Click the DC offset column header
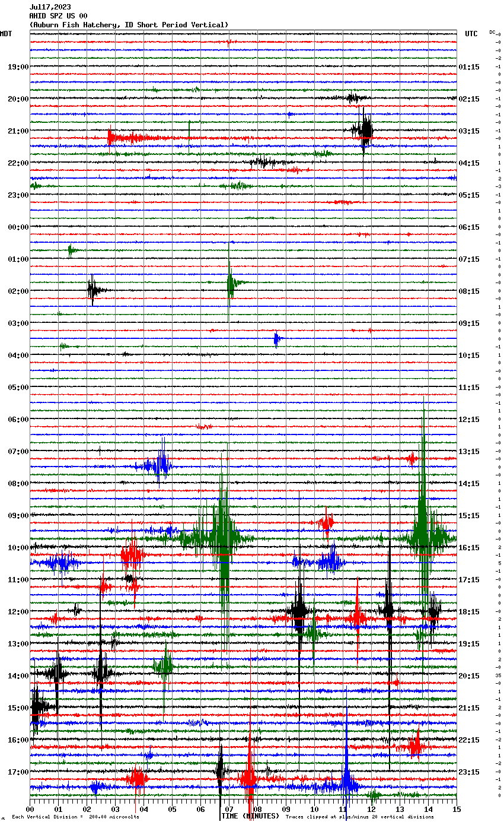 [492, 32]
